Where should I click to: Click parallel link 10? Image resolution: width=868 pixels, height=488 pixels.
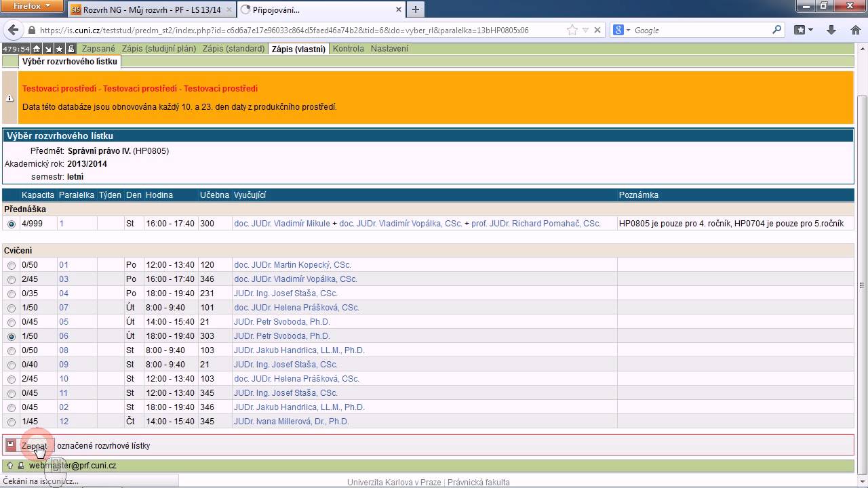tap(64, 379)
